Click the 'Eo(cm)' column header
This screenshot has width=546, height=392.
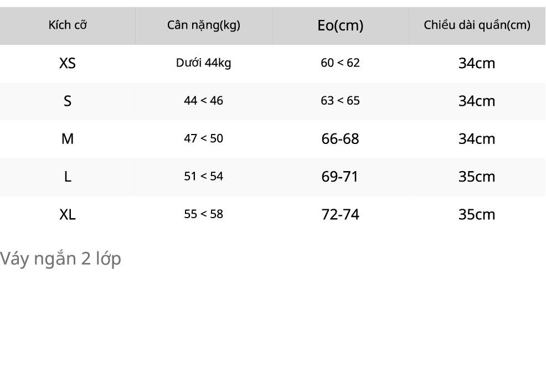tap(340, 25)
